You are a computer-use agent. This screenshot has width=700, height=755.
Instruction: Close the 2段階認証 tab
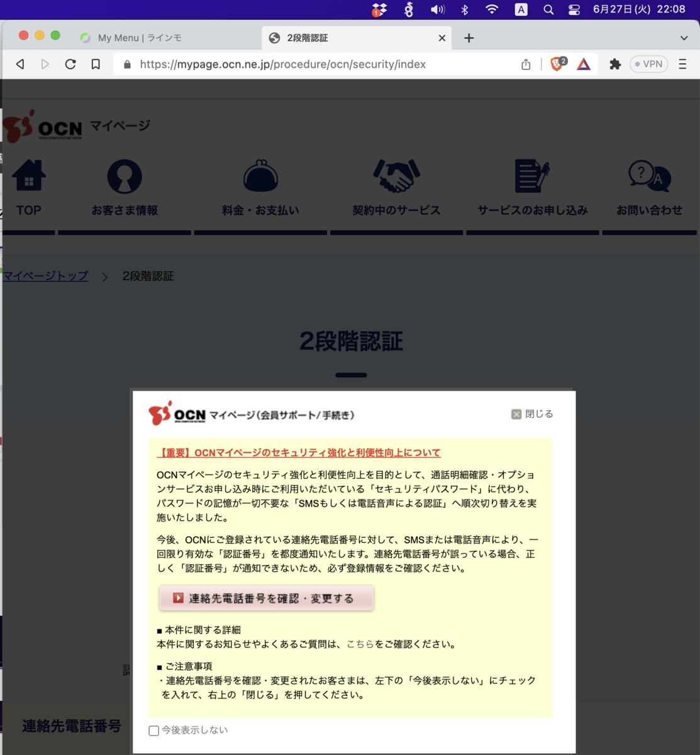coord(442,38)
